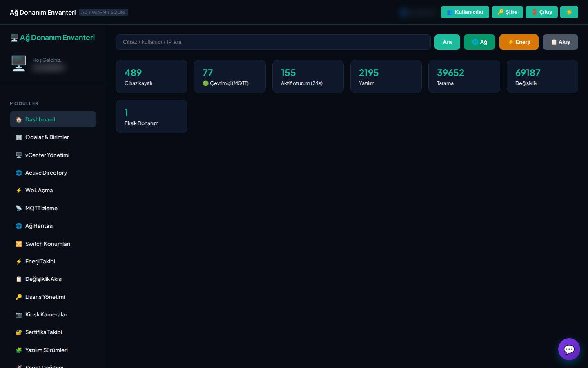Click the lightning icon for Enerji Takibi
Viewport: 588px width, 368px height.
coord(19,262)
